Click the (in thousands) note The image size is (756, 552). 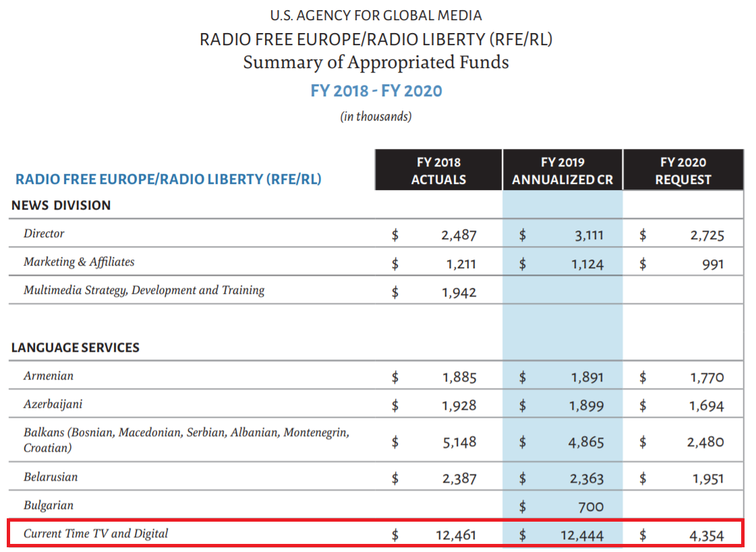point(376,117)
